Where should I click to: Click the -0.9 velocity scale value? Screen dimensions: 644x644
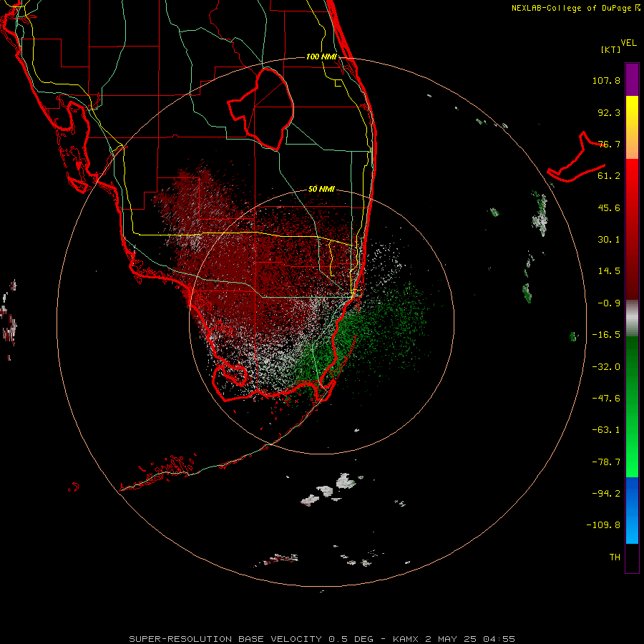coord(609,303)
